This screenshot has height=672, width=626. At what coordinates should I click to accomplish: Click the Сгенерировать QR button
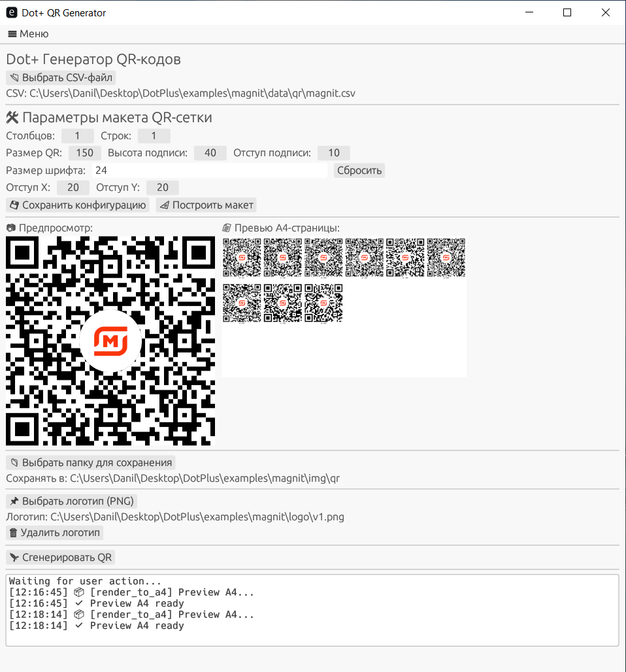(x=60, y=558)
